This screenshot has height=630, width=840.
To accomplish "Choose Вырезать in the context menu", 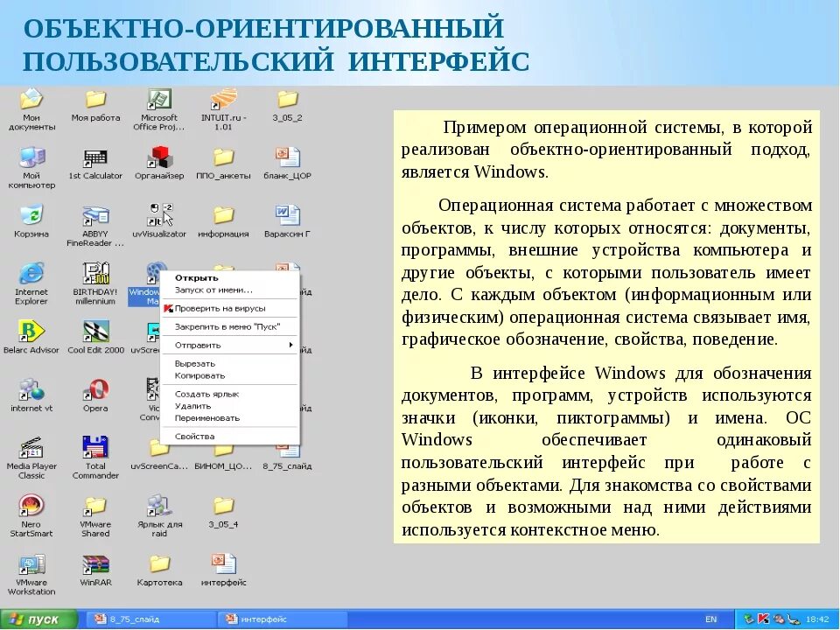I will tap(229, 364).
